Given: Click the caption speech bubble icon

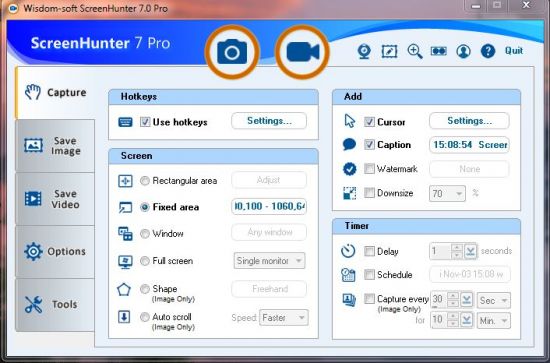Looking at the screenshot, I should 349,144.
